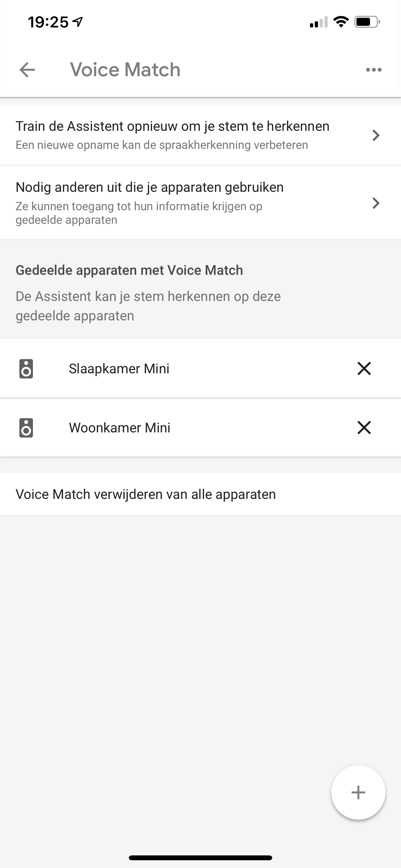Select the Slaapkamer Mini device name
This screenshot has height=868, width=401.
[119, 369]
